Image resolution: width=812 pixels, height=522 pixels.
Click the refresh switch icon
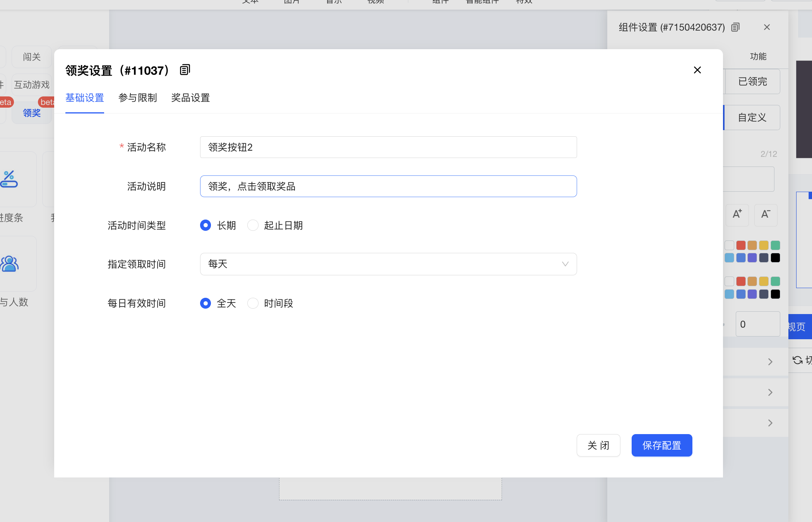tap(797, 360)
